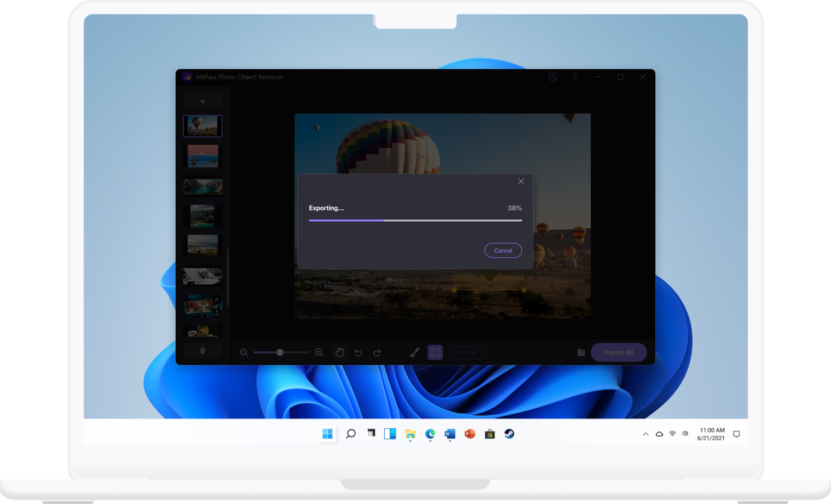Select the turquoise bay thumbnail

tap(203, 186)
